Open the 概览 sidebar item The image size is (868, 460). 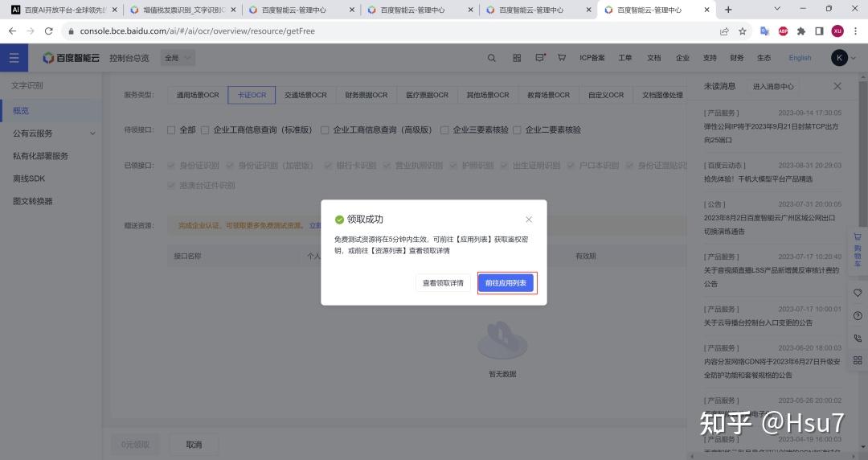51,110
